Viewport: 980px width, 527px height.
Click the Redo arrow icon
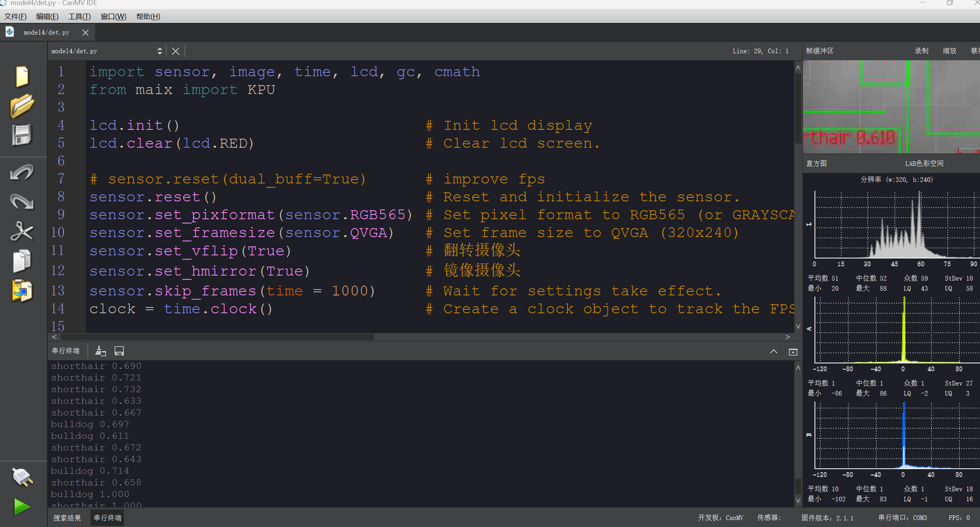[x=22, y=202]
